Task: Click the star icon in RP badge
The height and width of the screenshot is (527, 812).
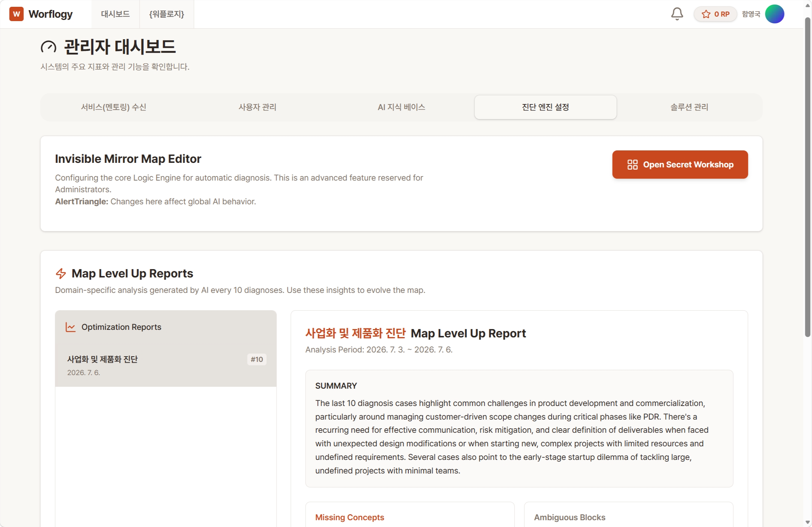Action: (706, 14)
